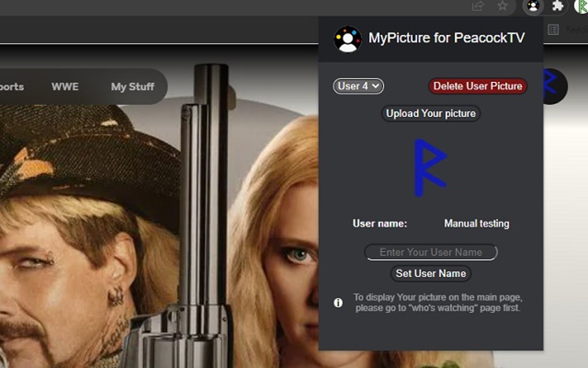
Task: Navigate to the Sports section
Action: (x=10, y=87)
